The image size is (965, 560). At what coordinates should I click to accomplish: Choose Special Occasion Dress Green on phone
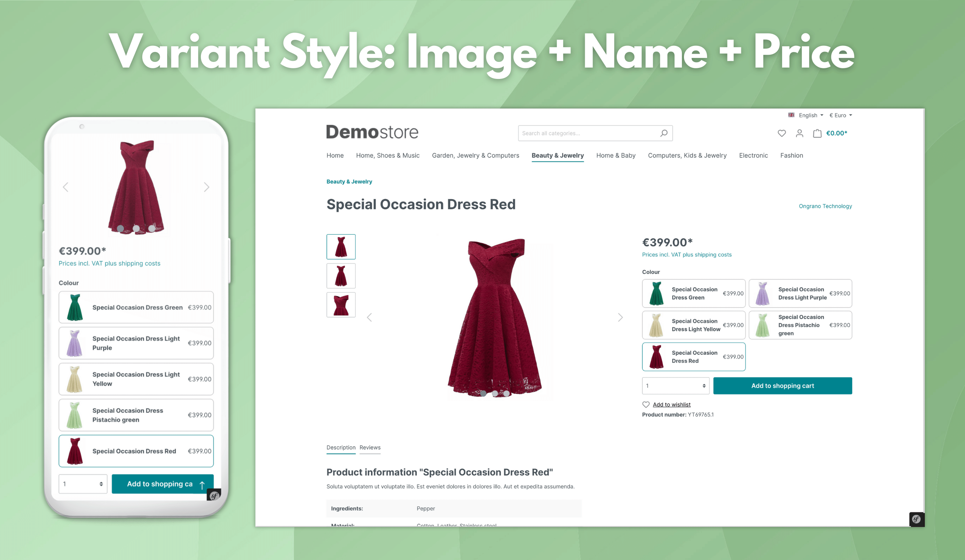click(x=136, y=307)
